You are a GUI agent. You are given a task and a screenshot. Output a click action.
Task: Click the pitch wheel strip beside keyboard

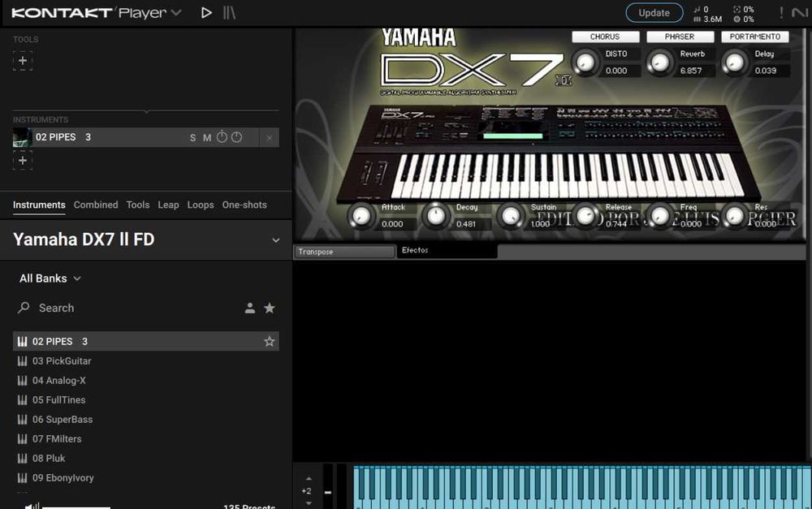tap(328, 487)
